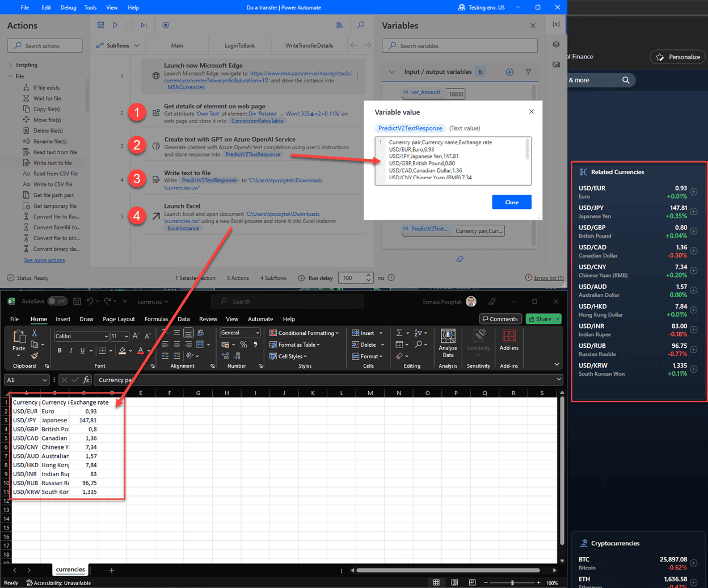
Task: Click the eraser icon in Variables panel
Action: coord(460,259)
